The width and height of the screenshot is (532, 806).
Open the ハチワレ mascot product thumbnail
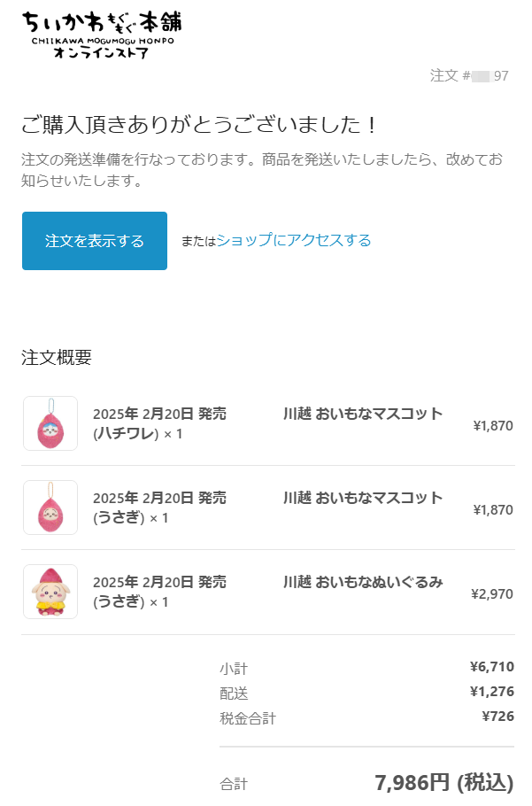[50, 423]
